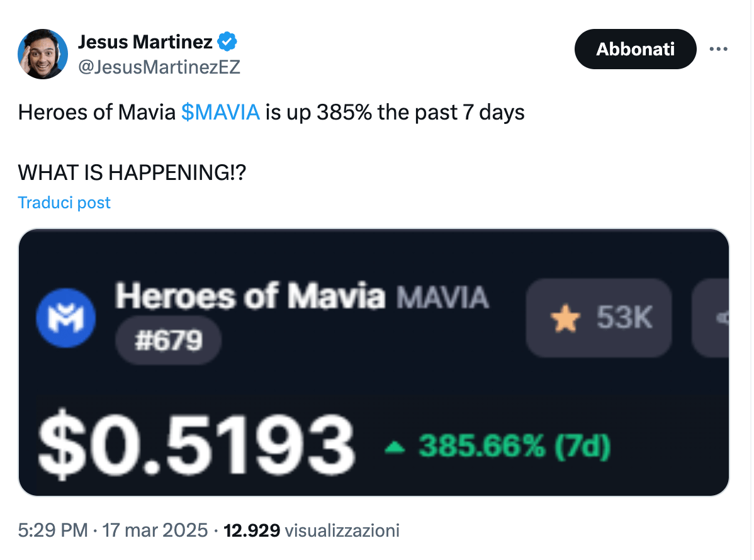Click the 385.66% (7d) change label
The image size is (754, 560).
click(514, 447)
